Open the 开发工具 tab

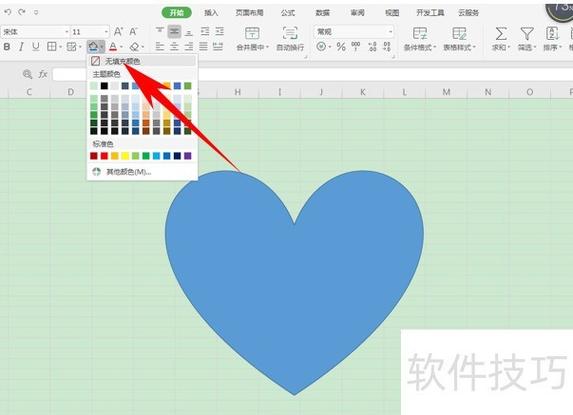tap(430, 13)
